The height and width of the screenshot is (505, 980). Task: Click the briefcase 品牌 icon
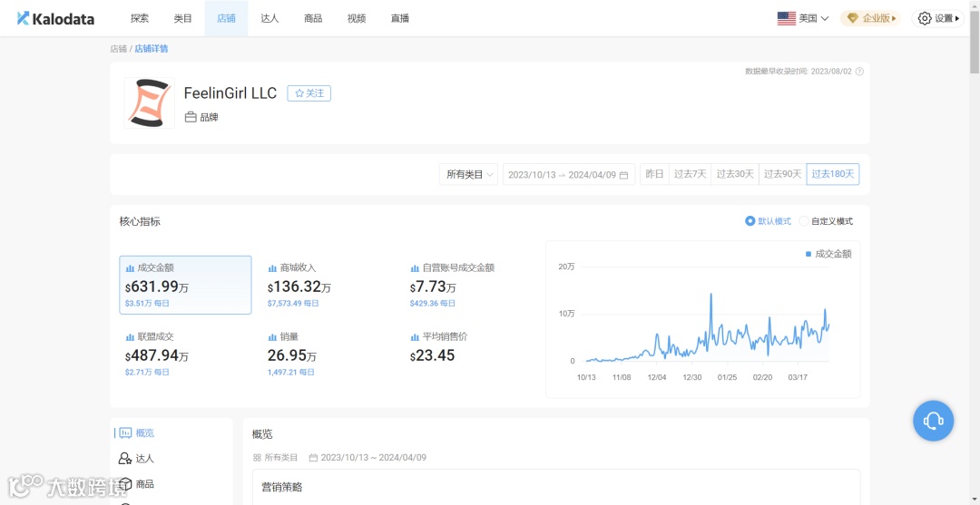pyautogui.click(x=191, y=117)
